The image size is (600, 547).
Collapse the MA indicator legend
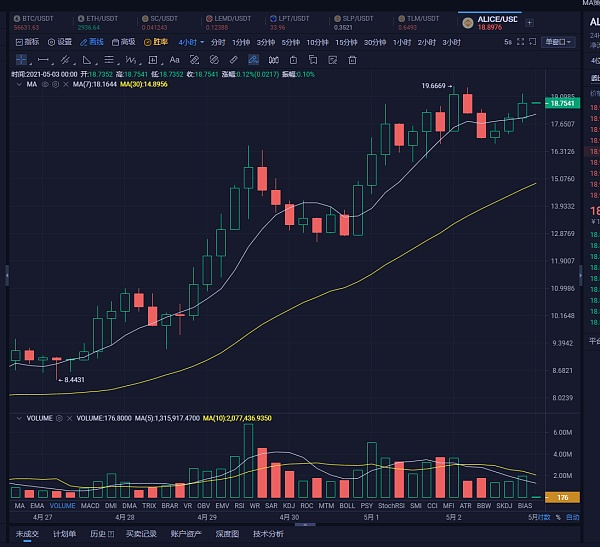[19, 84]
